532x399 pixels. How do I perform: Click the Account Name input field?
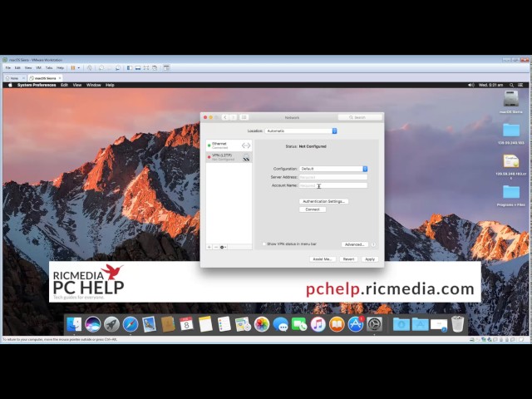(x=333, y=185)
